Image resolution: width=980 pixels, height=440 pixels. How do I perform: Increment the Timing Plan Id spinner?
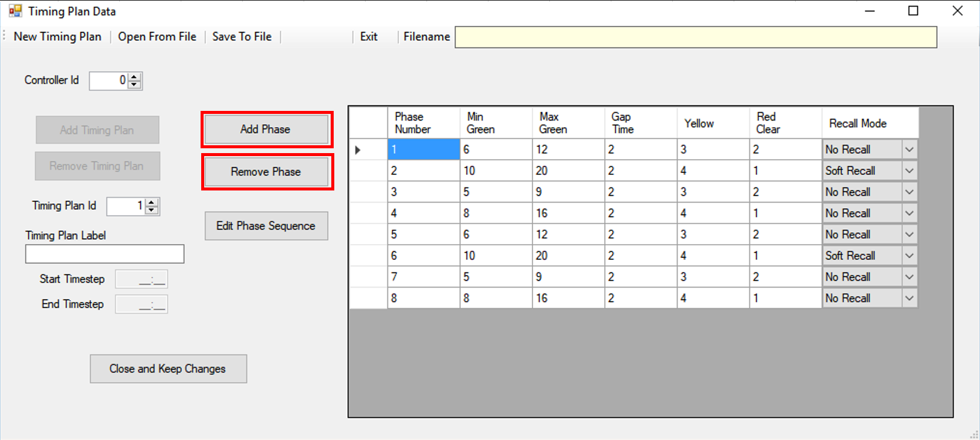click(152, 203)
